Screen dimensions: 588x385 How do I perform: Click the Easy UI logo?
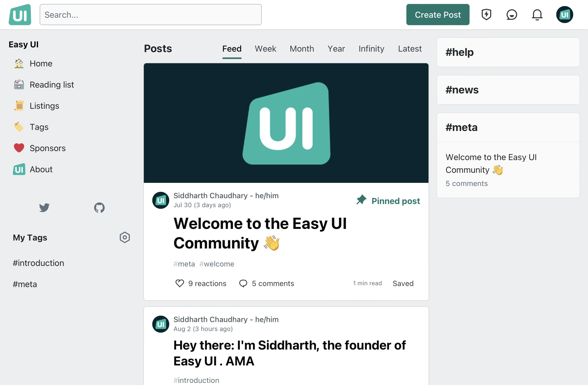[20, 15]
